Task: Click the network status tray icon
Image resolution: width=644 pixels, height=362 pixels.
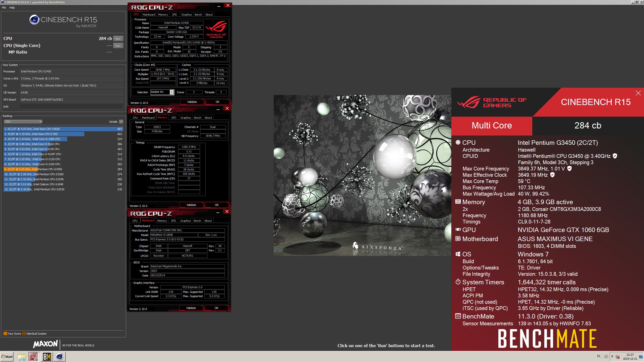Action: [618, 356]
